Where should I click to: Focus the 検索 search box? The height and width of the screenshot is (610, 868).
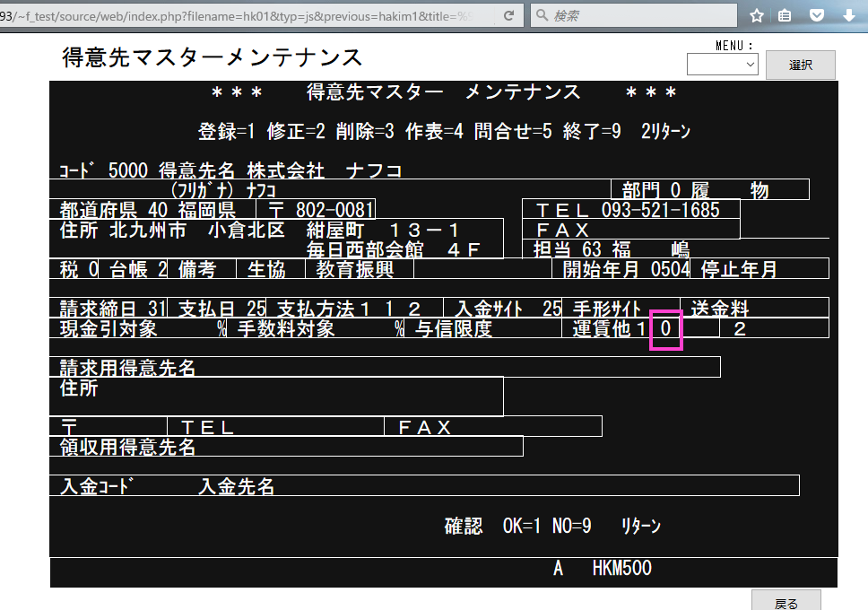637,15
